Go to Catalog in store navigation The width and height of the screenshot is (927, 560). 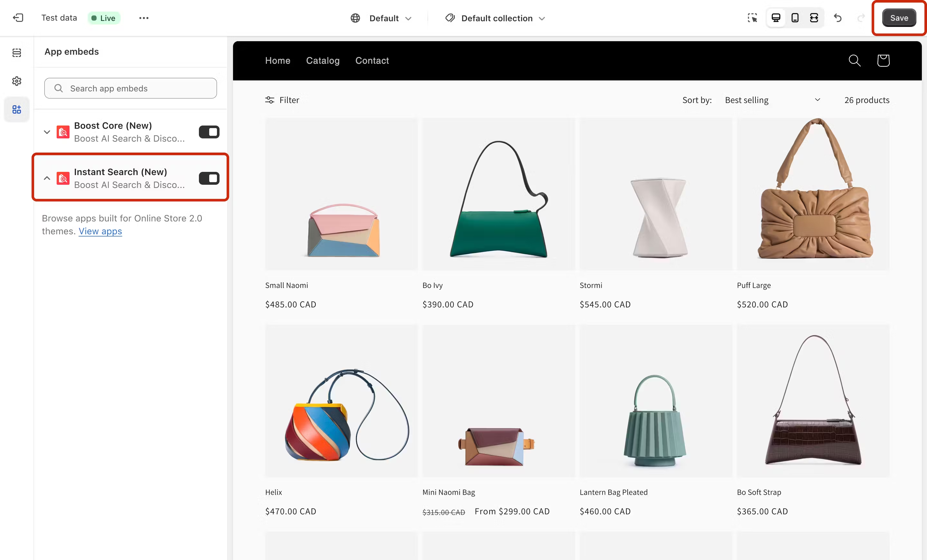(323, 61)
